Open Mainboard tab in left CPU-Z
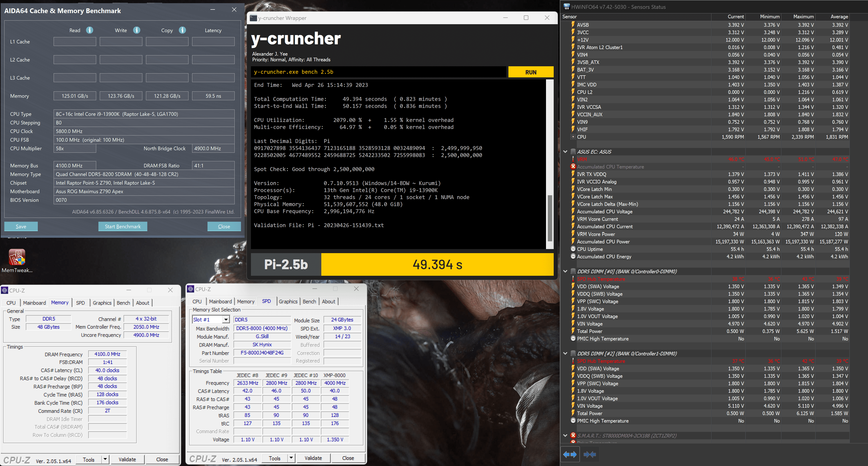This screenshot has height=466, width=868. pyautogui.click(x=34, y=303)
